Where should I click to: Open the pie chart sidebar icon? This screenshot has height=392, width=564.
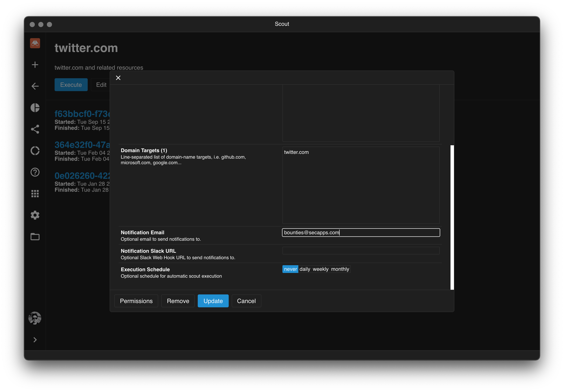[35, 108]
